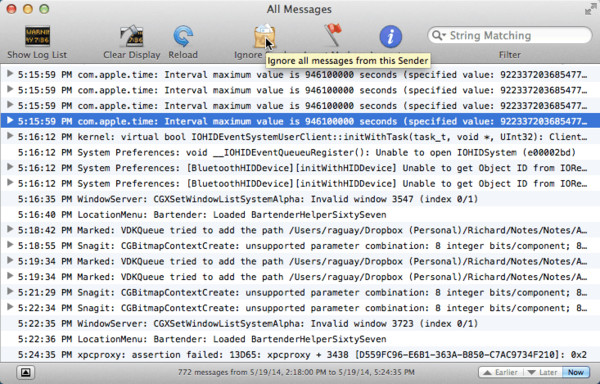Screen dimensions: 600x384
Task: Select the __IOHIDEventQueueRegister System Preferences row
Action: 300,152
